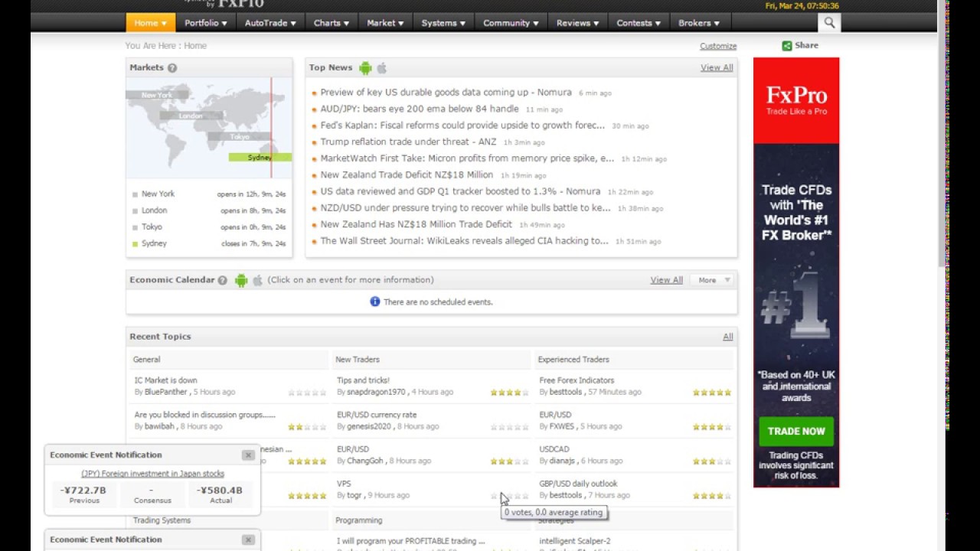Click the All link in Recent Topics
980x551 pixels.
pyautogui.click(x=728, y=337)
